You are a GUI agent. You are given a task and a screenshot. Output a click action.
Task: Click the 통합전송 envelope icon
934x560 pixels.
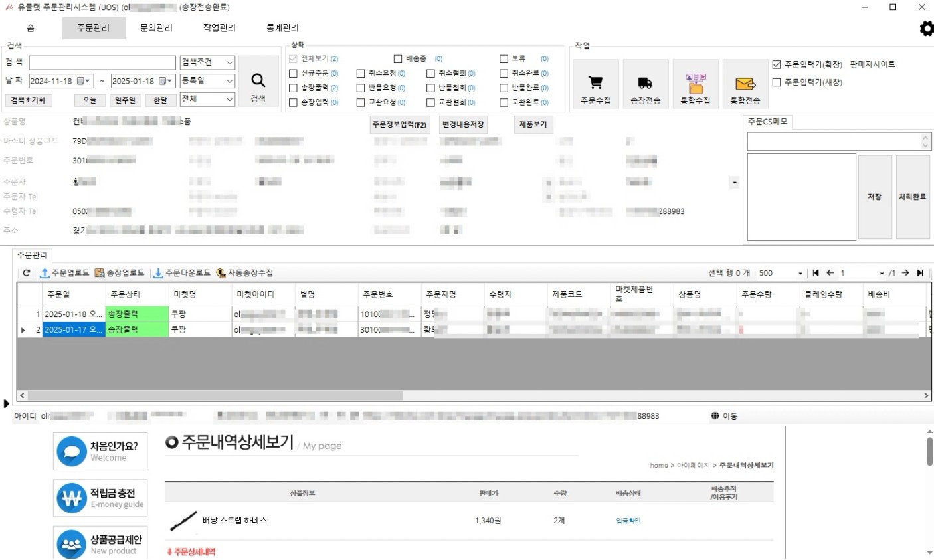(745, 84)
